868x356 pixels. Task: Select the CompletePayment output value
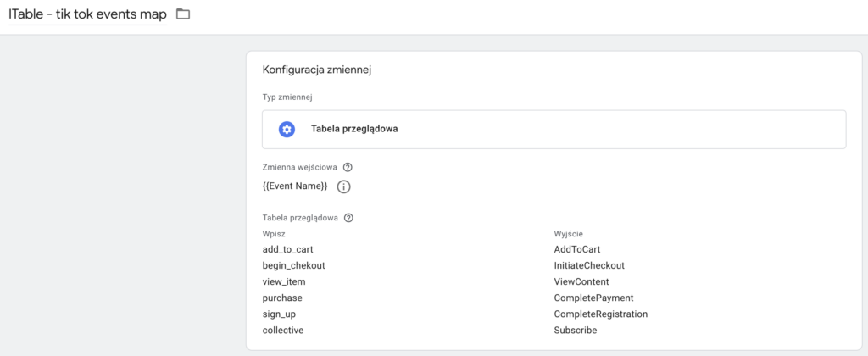point(593,298)
